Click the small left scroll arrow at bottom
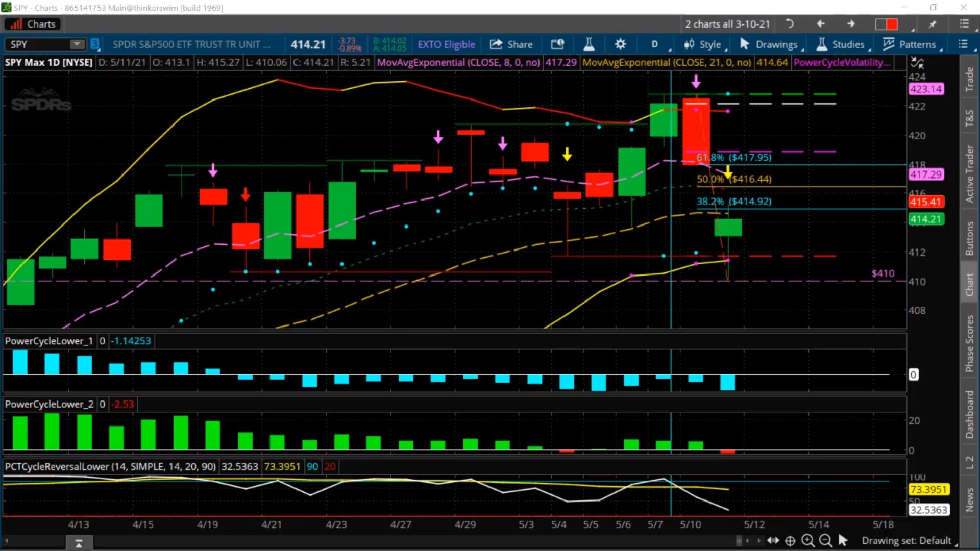 (748, 540)
